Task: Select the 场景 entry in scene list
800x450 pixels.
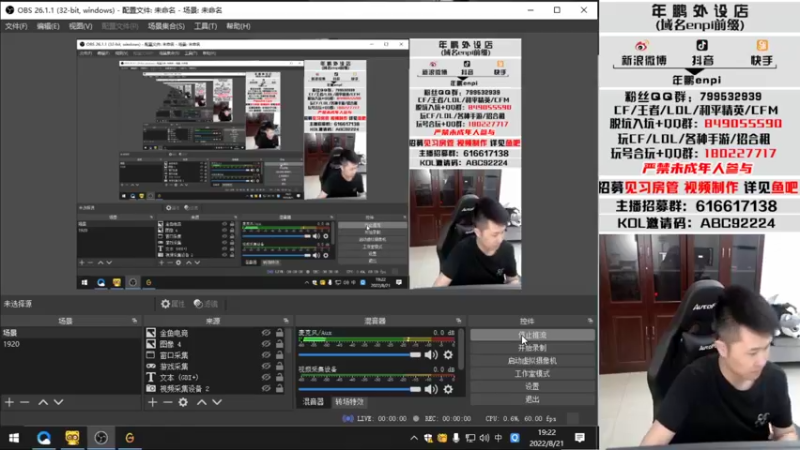Action: coord(70,333)
